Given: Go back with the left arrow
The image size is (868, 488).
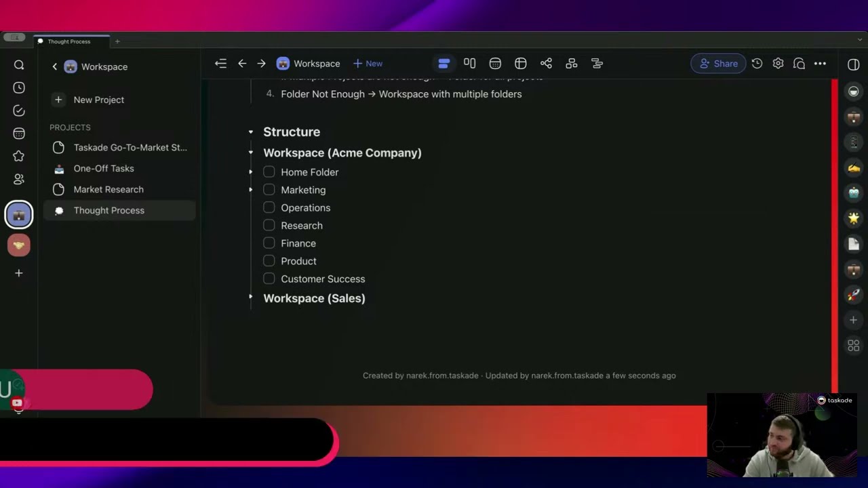Looking at the screenshot, I should (242, 63).
